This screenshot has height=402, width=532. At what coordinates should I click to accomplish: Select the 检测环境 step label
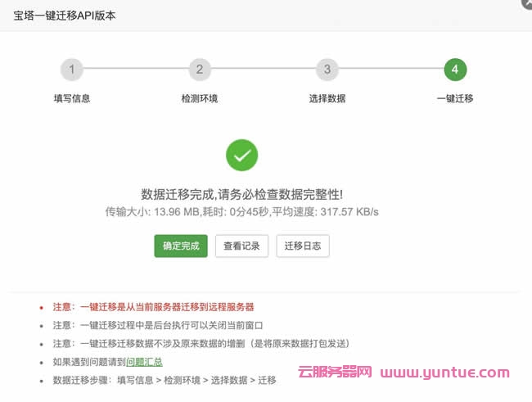point(200,99)
